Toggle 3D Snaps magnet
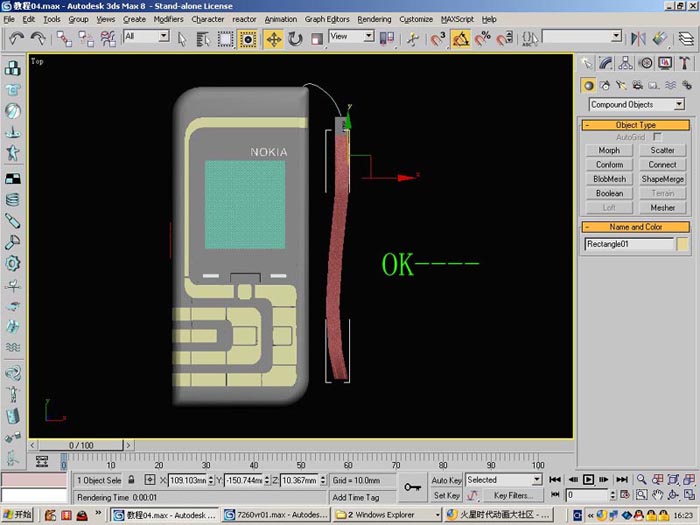Viewport: 700px width, 525px height. pyautogui.click(x=438, y=39)
